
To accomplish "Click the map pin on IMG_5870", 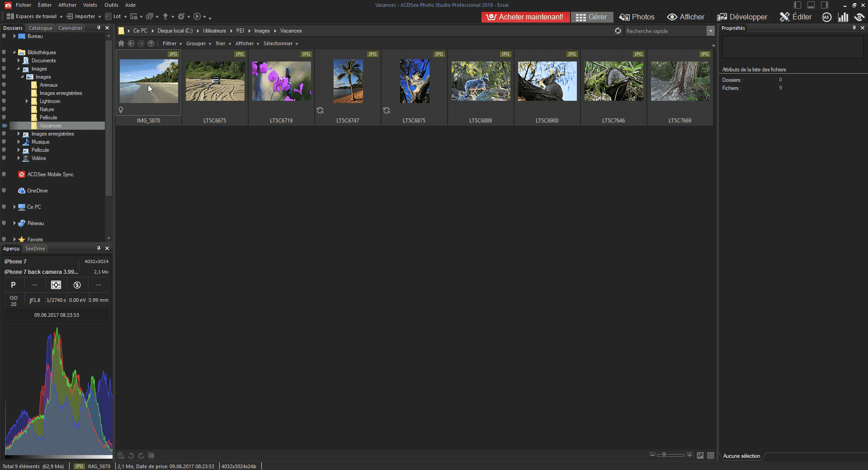I will [x=121, y=110].
